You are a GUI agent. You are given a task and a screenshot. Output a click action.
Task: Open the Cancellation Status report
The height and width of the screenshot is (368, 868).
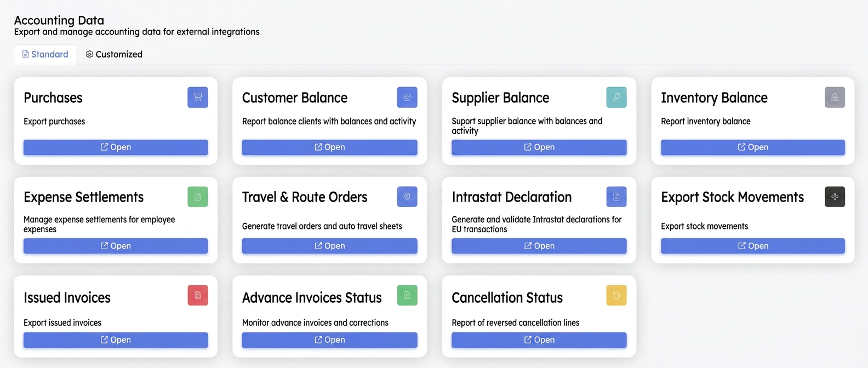click(x=539, y=340)
